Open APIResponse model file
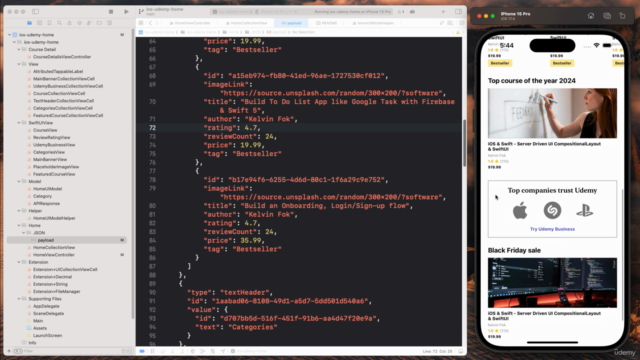Viewport: 640px width, 360px height. coord(46,204)
